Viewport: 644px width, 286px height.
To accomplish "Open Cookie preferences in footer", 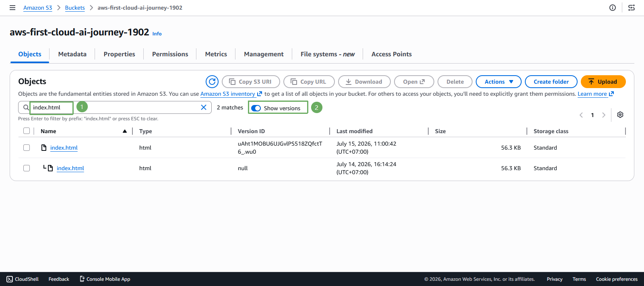I will coord(617,279).
